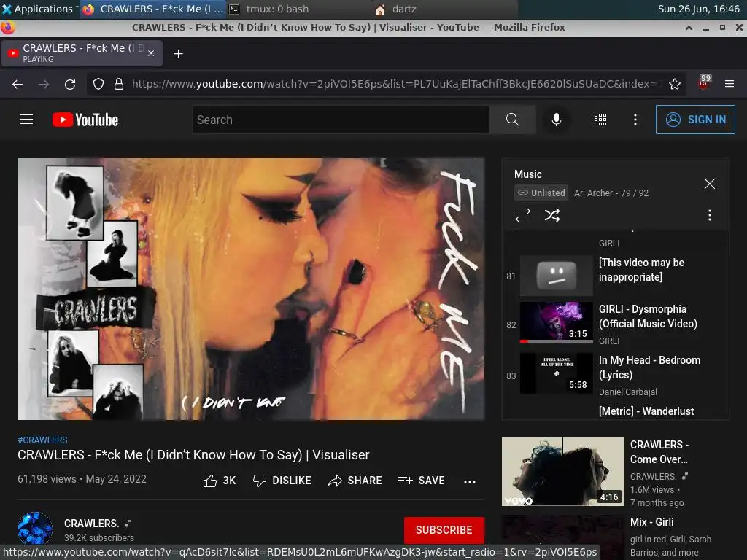The height and width of the screenshot is (560, 747).
Task: Click the Ari Archer playlist owner link
Action: tap(593, 192)
